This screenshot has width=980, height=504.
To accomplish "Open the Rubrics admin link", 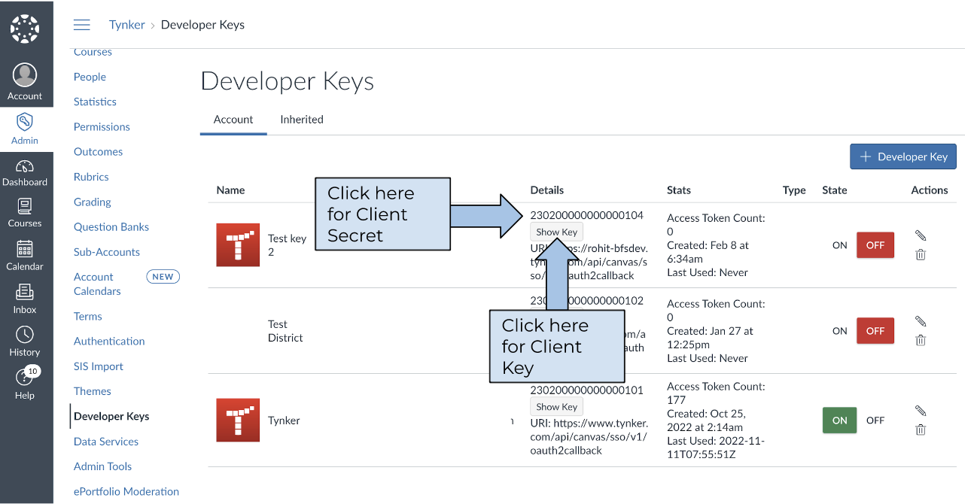I will coord(91,177).
